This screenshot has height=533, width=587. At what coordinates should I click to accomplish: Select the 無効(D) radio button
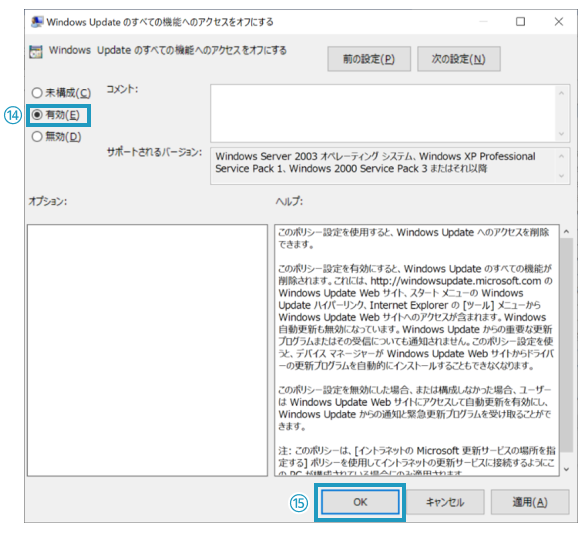pyautogui.click(x=57, y=137)
